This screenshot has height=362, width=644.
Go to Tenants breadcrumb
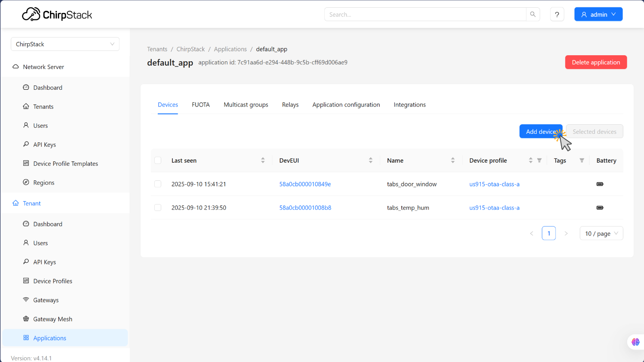(x=157, y=49)
